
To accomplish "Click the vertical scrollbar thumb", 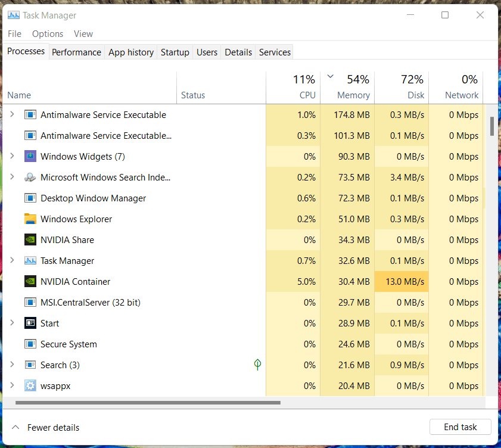I will coord(492,126).
